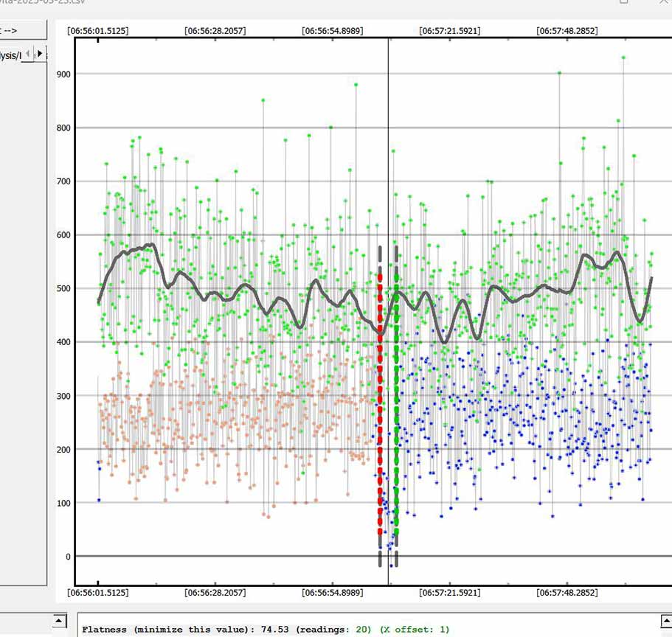Select the green dashed vertical marker

click(x=396, y=403)
